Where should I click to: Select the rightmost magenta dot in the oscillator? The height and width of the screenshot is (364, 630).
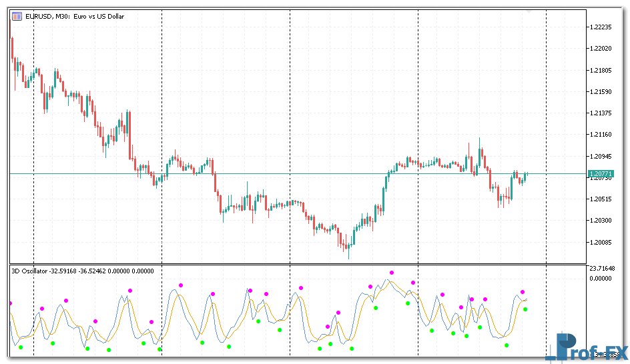click(523, 292)
